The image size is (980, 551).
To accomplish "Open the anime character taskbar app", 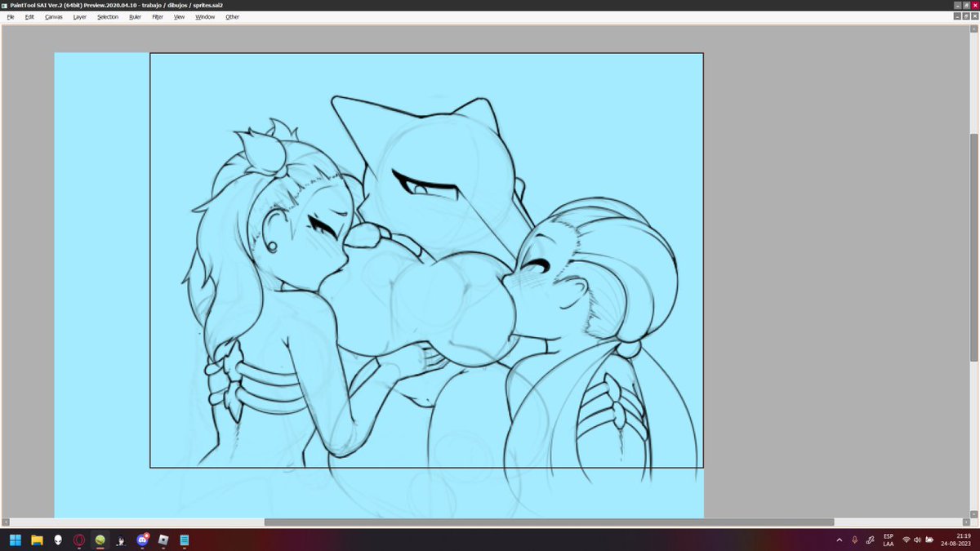I will [x=122, y=540].
